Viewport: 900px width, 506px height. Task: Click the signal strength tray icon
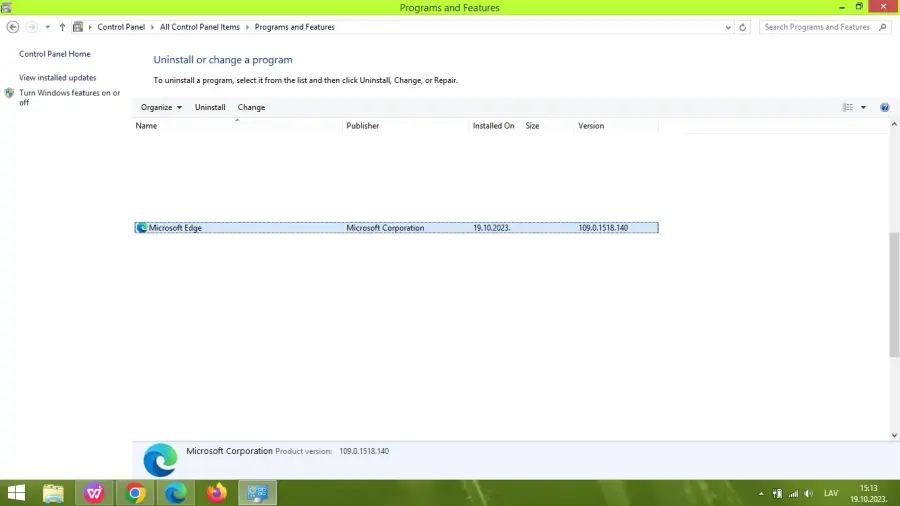tap(793, 493)
